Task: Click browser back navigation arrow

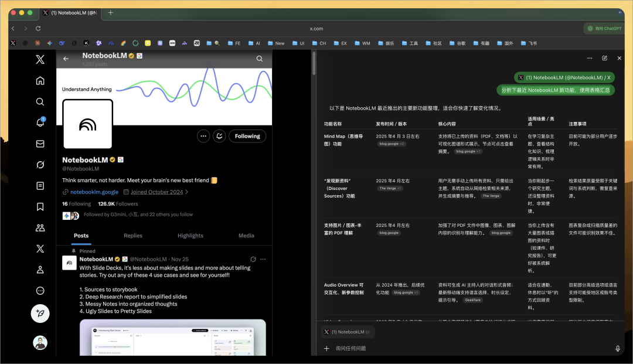Action: click(13, 28)
